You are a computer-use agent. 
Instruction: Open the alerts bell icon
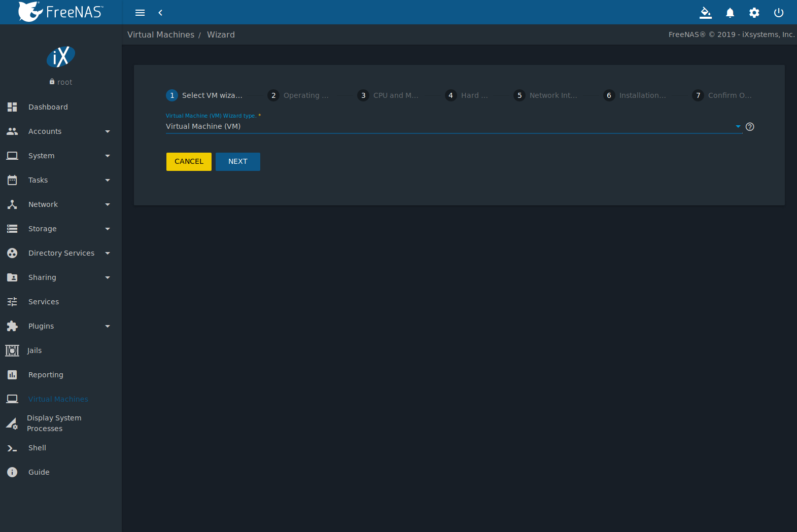730,13
